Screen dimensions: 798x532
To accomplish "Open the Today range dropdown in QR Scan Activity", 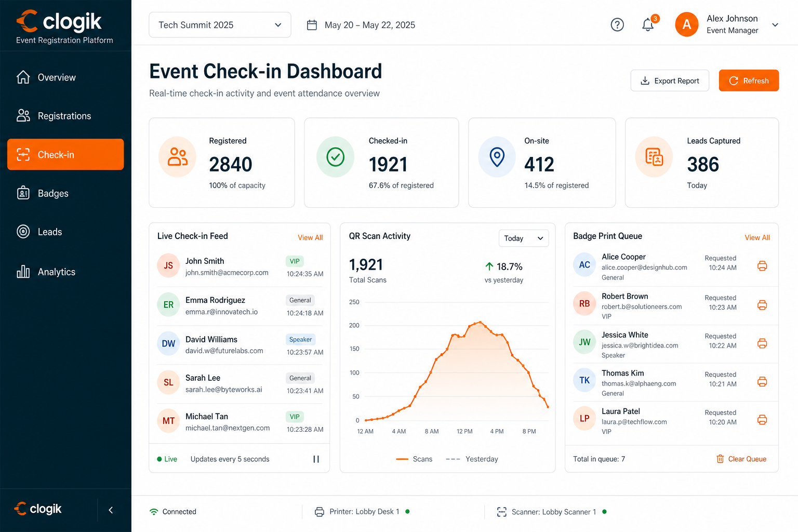I will [524, 238].
